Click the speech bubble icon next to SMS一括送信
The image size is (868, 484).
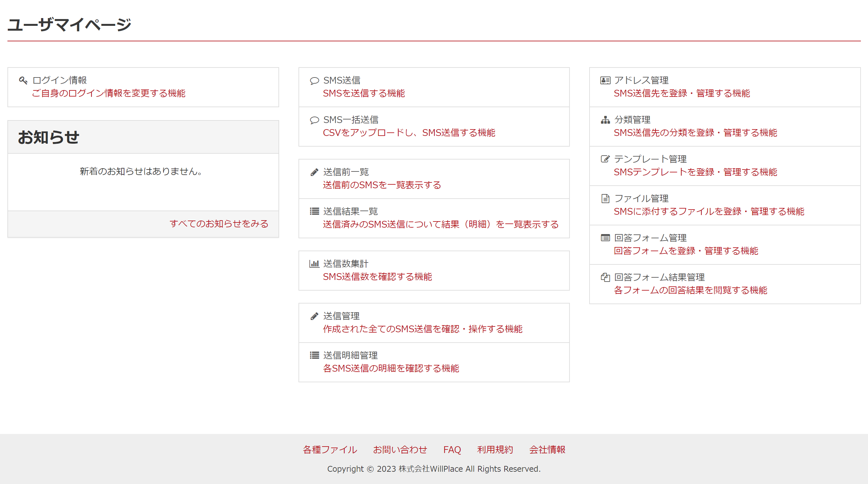tap(314, 120)
